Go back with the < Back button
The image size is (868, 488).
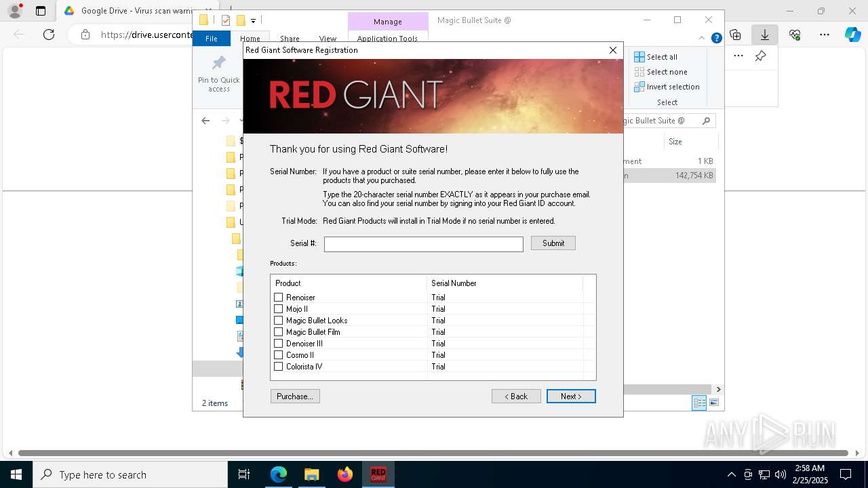coord(516,396)
